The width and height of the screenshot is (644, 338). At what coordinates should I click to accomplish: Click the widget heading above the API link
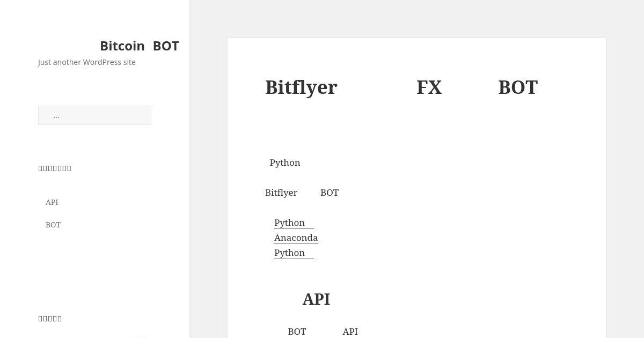click(x=55, y=168)
